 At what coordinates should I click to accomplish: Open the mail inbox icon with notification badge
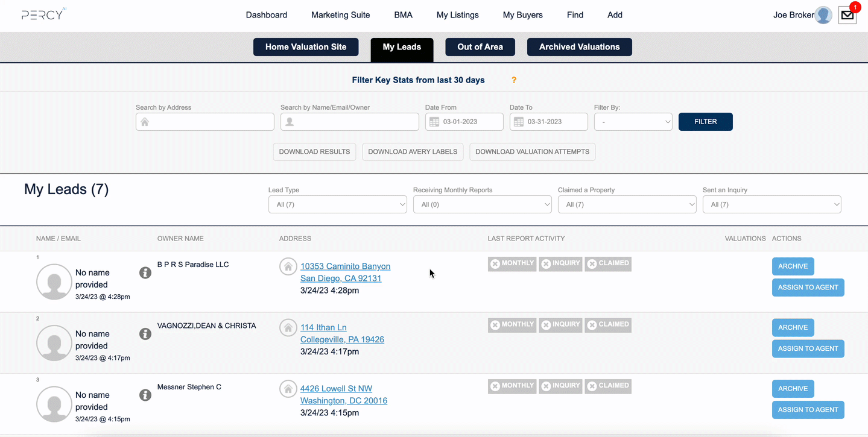847,15
